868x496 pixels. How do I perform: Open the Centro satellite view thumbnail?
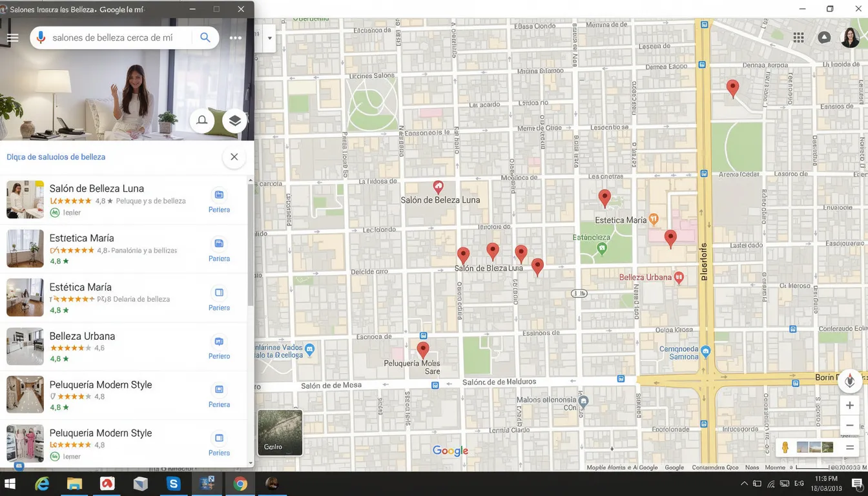point(280,432)
